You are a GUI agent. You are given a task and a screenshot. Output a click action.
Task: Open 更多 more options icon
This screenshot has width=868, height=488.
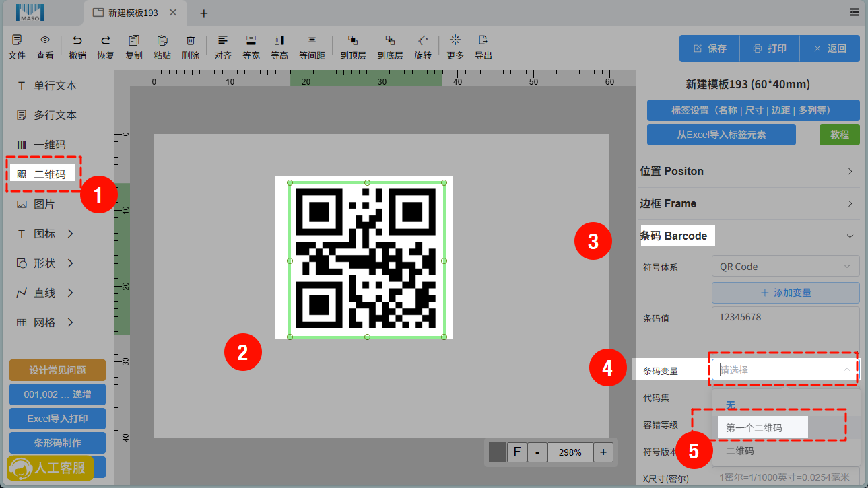click(x=455, y=47)
